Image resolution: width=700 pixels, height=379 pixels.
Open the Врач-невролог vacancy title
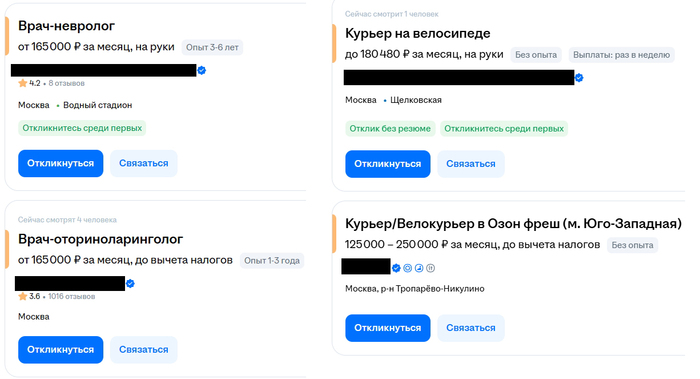coord(67,26)
